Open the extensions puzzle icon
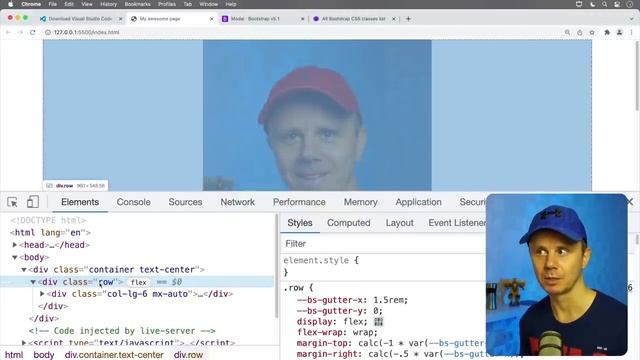Screen dimensions: 640x360 pyautogui.click(x=607, y=32)
